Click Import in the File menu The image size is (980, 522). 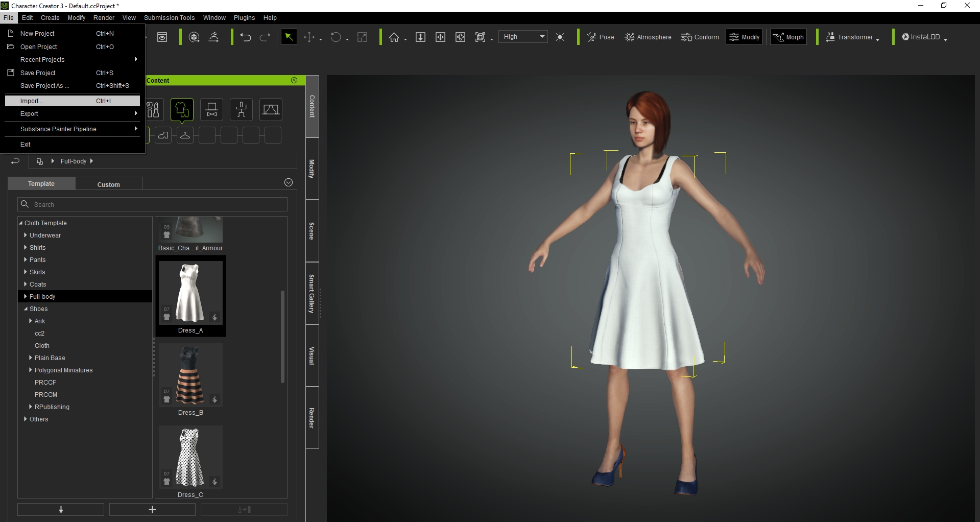pyautogui.click(x=73, y=101)
